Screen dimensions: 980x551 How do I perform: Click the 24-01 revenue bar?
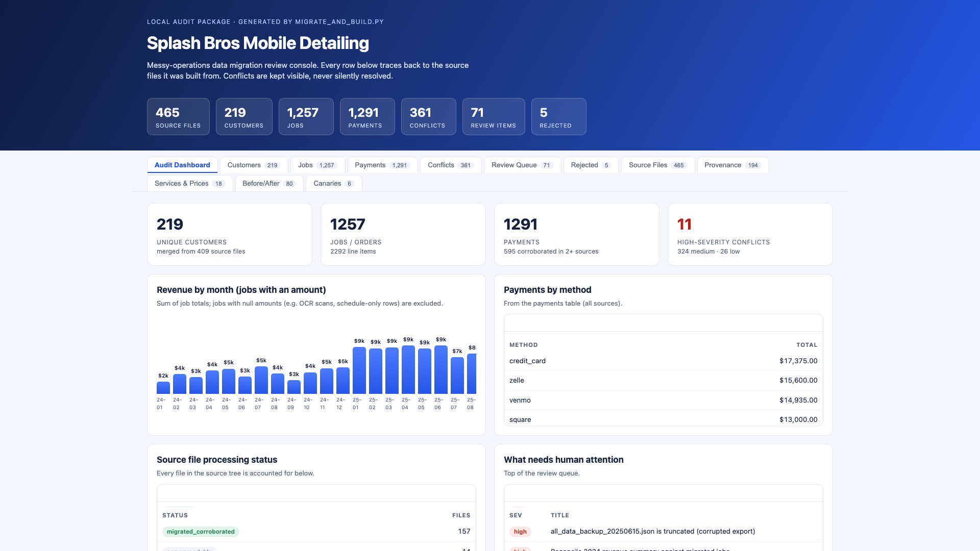pos(163,387)
